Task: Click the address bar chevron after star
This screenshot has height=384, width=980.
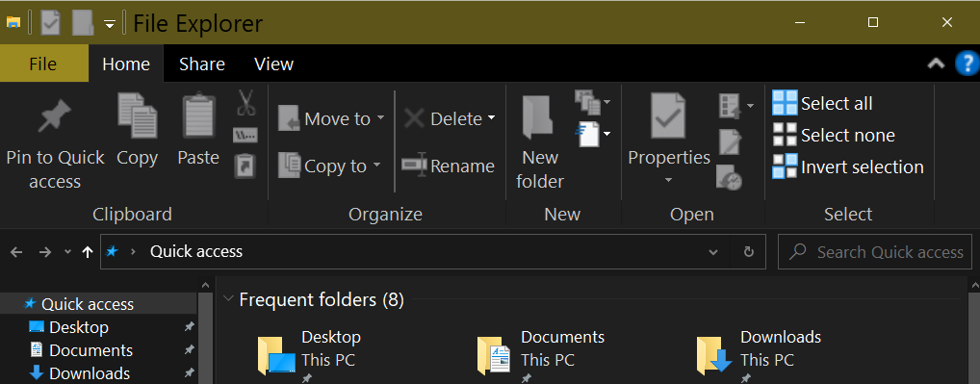Action: [x=133, y=251]
